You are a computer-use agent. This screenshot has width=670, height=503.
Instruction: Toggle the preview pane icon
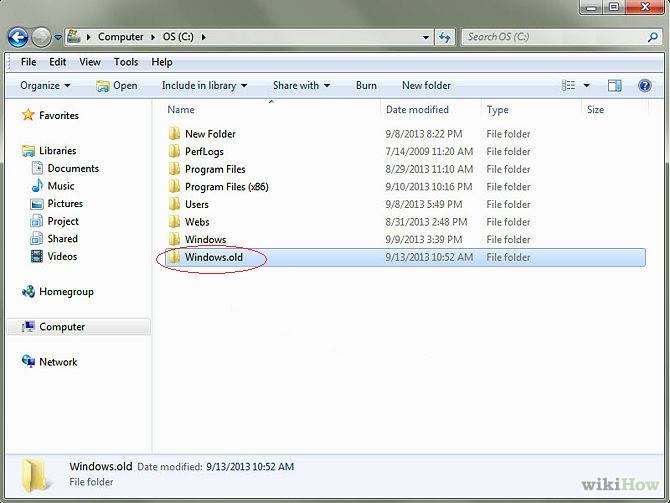[614, 85]
